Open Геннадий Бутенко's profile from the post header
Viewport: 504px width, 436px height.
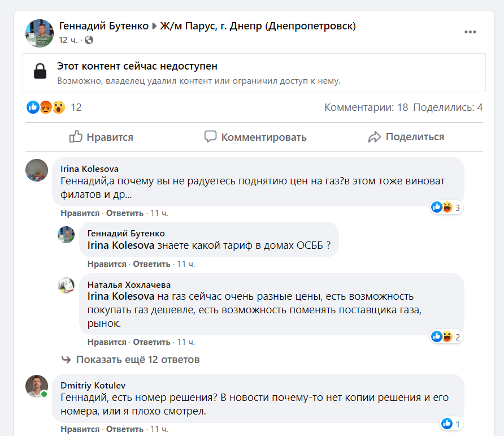click(x=104, y=25)
